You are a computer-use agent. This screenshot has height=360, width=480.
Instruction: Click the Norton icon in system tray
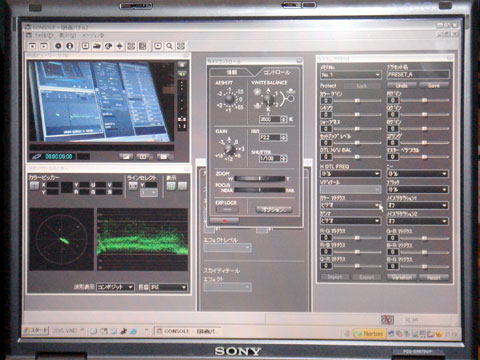369,333
